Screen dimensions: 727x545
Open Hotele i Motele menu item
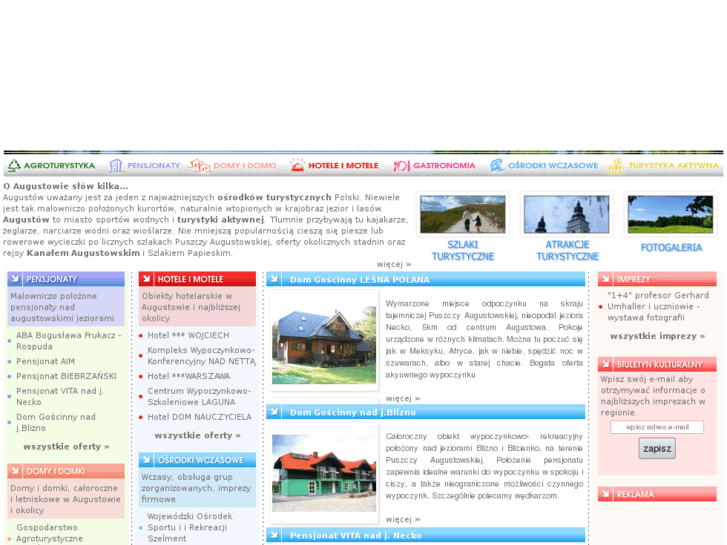point(343,166)
